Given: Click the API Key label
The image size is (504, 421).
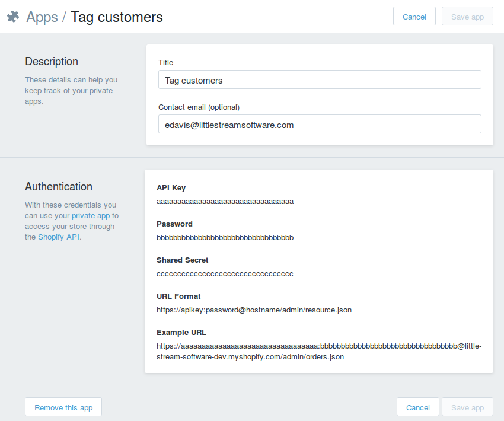Looking at the screenshot, I should 171,188.
